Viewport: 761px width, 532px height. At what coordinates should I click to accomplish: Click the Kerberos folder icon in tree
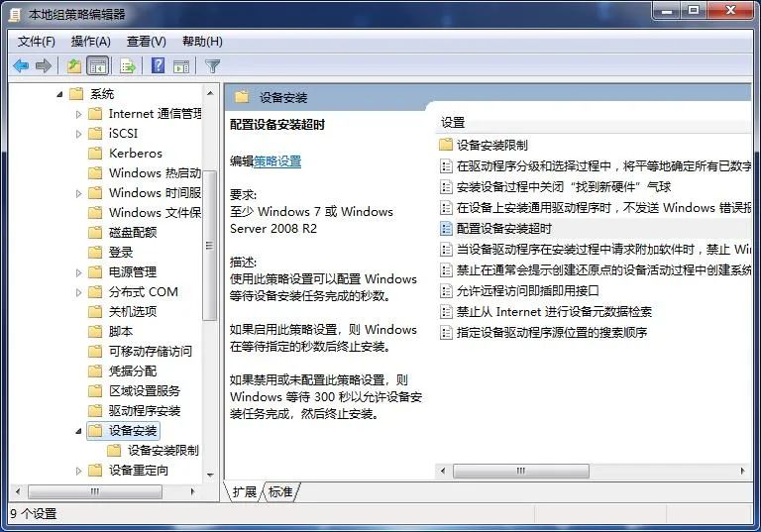95,153
